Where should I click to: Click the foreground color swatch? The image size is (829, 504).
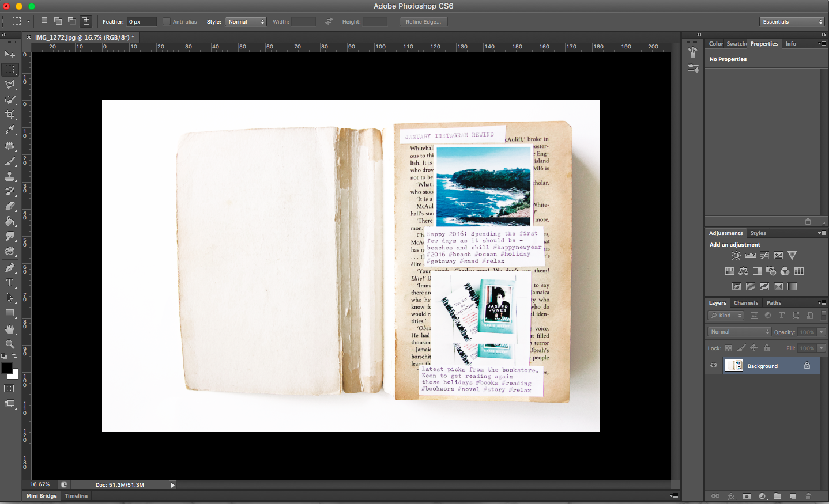click(7, 368)
